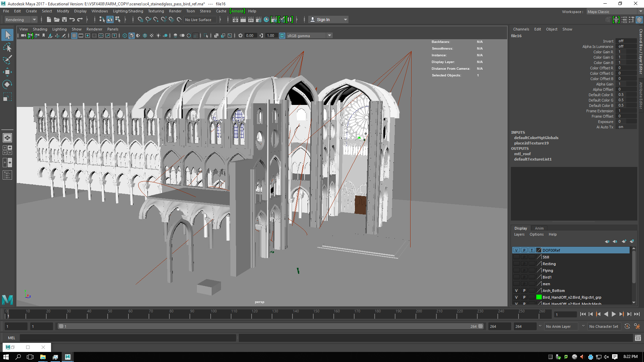Toggle visibility box of Flying layer
644x362 pixels.
[x=517, y=270]
